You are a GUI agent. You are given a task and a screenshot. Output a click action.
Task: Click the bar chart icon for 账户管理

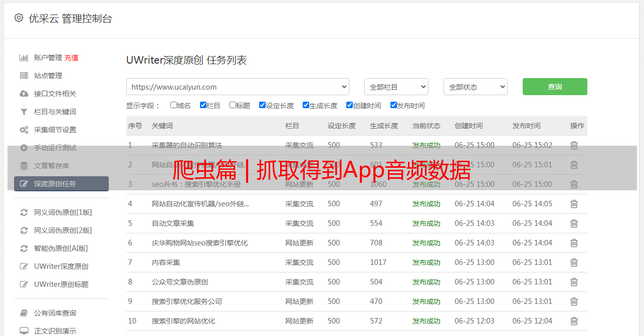click(24, 58)
